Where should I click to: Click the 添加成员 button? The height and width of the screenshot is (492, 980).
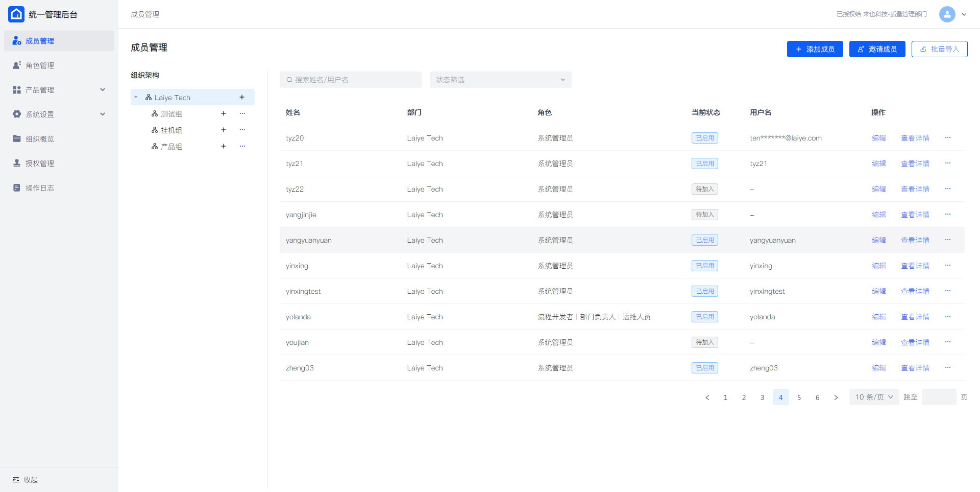point(815,49)
